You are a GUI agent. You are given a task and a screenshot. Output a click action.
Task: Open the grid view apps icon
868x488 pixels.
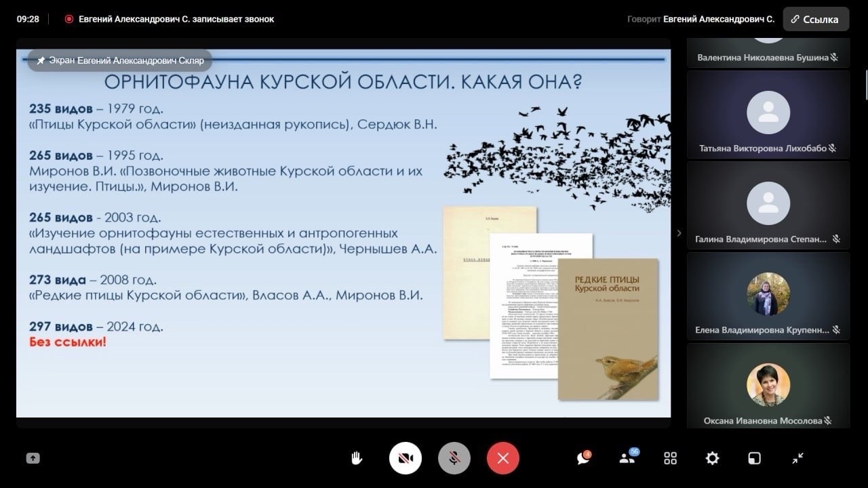pos(671,458)
